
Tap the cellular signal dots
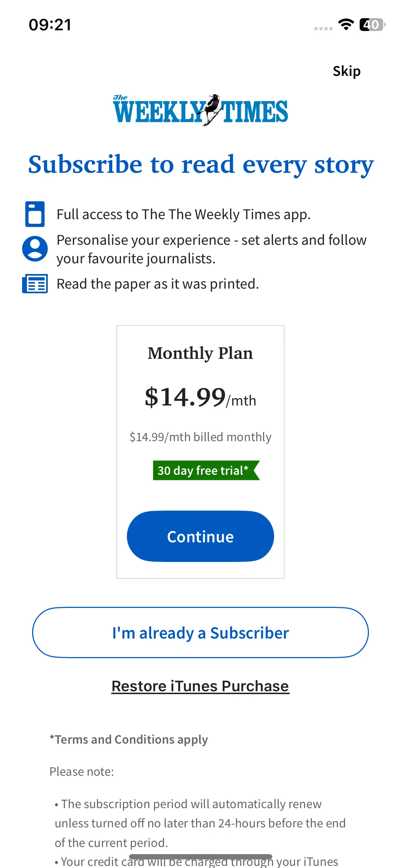coord(323,29)
